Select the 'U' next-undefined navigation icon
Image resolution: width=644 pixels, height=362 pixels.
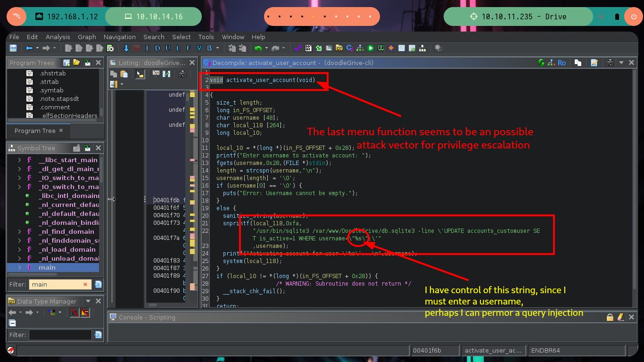(x=167, y=48)
